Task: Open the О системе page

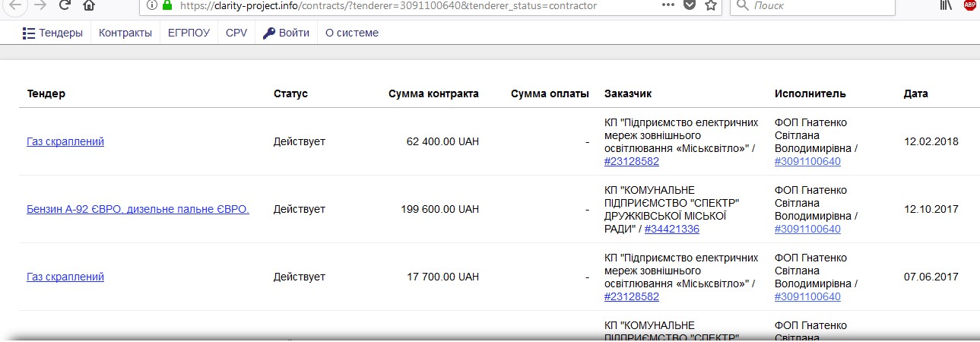Action: click(x=351, y=33)
